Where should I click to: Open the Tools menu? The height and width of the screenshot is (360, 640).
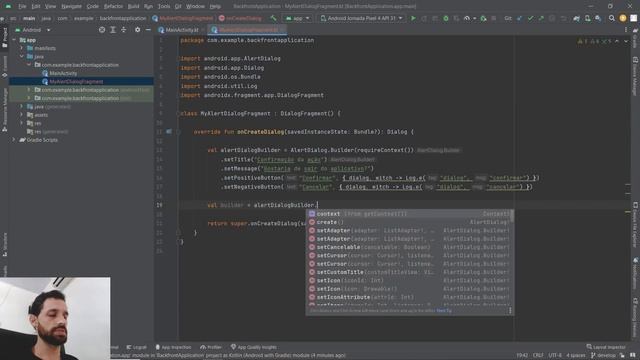pyautogui.click(x=164, y=7)
